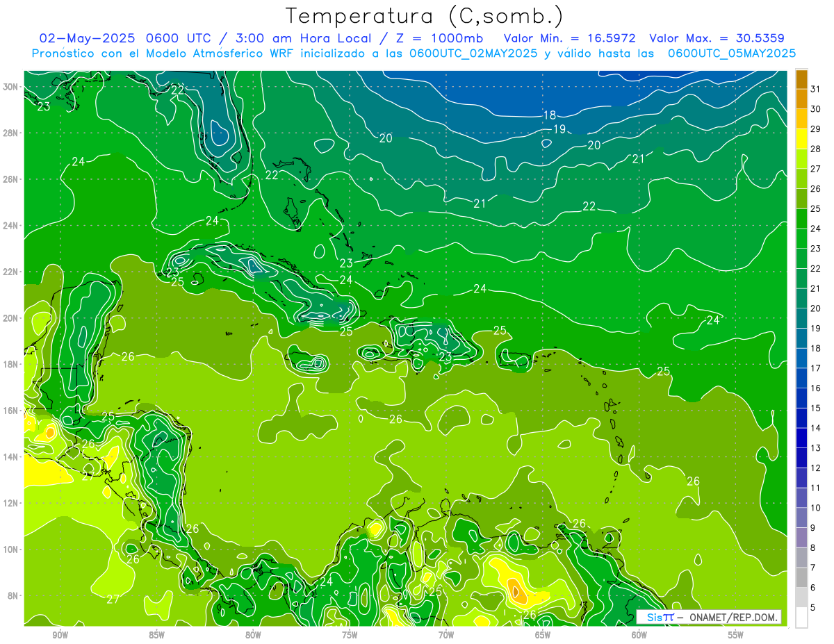
Task: Click the "16N" latitude axis label
Action: pos(11,411)
